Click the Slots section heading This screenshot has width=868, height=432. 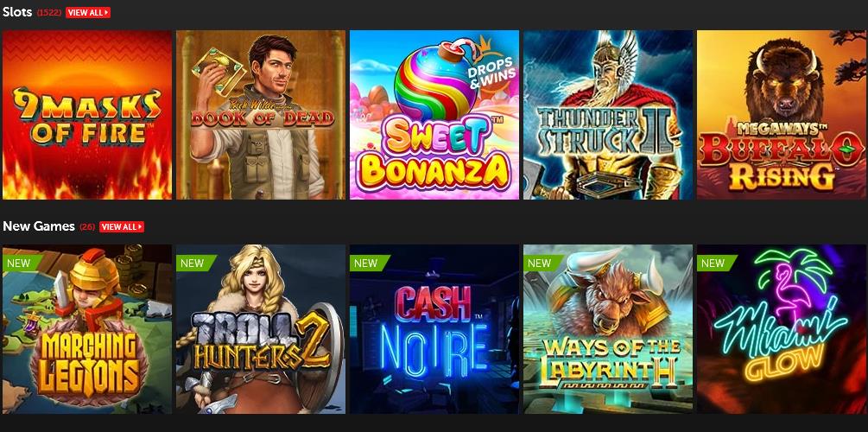[17, 12]
